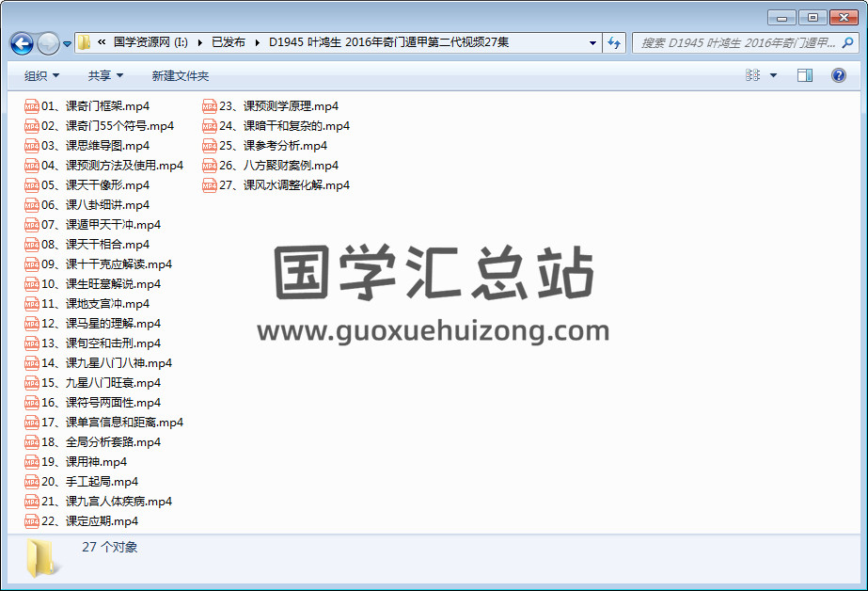
Task: Select the MP4 icon of 07、课遁甲天干冲.mp4
Action: pyautogui.click(x=32, y=225)
